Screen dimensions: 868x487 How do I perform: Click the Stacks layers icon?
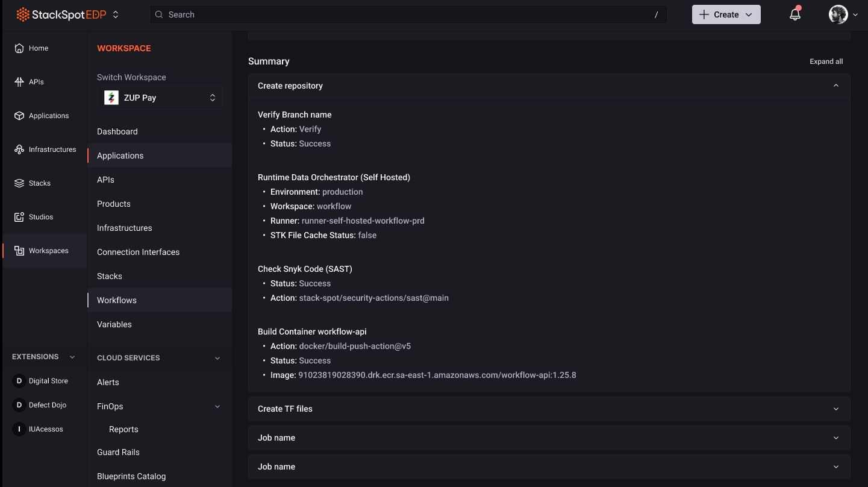coord(19,183)
